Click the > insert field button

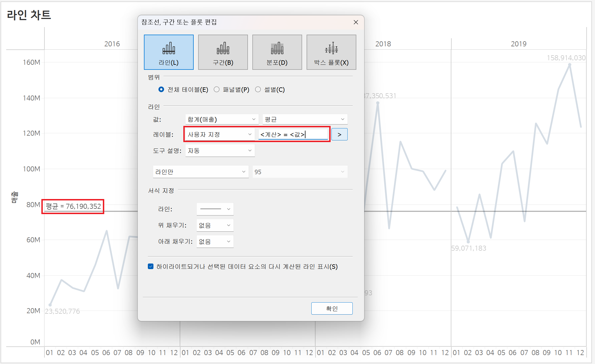pyautogui.click(x=339, y=135)
